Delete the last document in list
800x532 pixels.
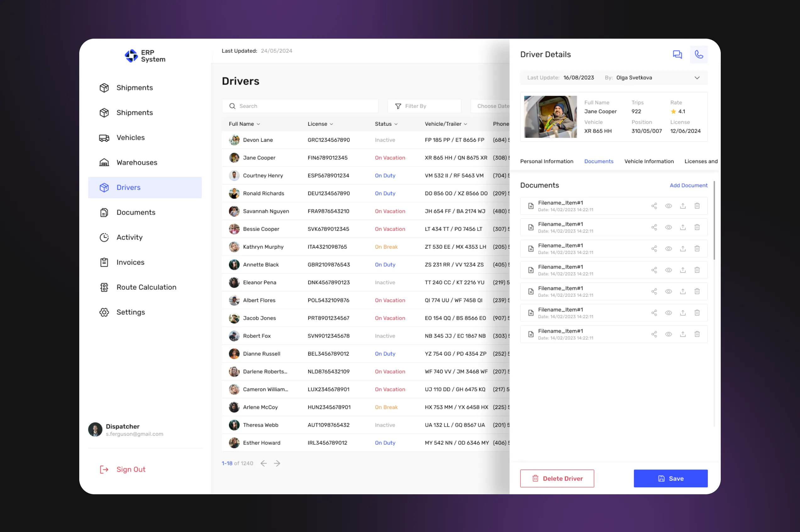tap(697, 334)
